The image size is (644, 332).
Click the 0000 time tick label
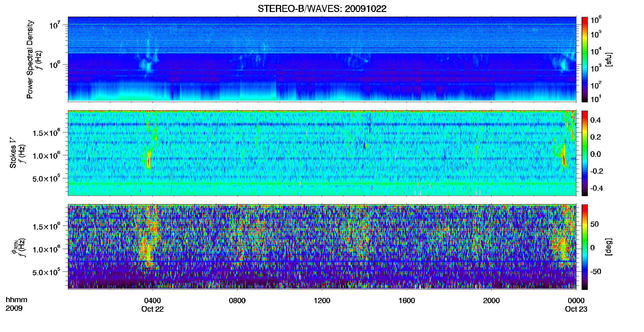(576, 300)
